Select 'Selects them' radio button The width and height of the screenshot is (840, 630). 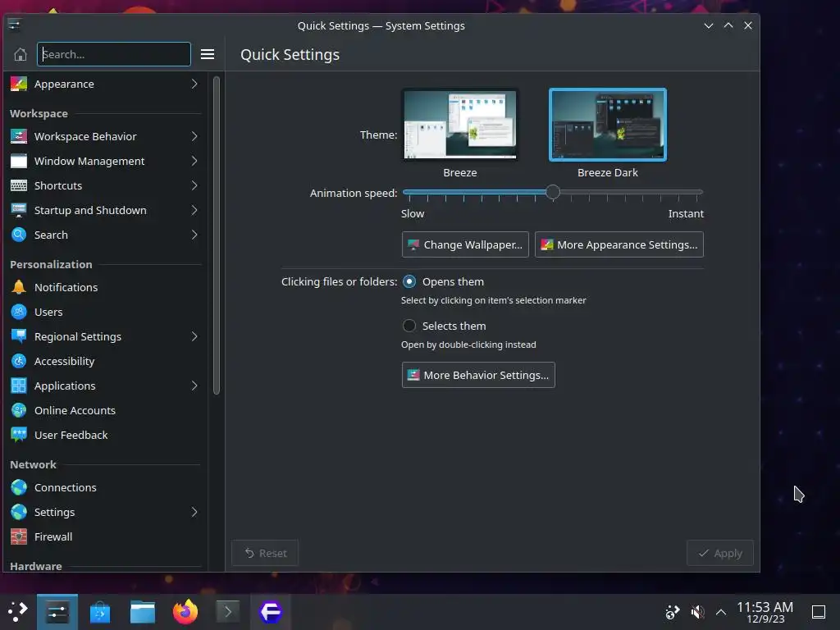click(409, 326)
